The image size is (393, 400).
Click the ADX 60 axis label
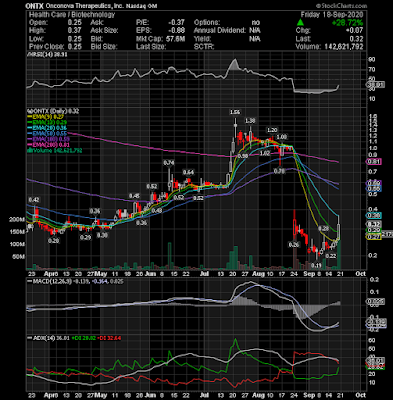[371, 340]
